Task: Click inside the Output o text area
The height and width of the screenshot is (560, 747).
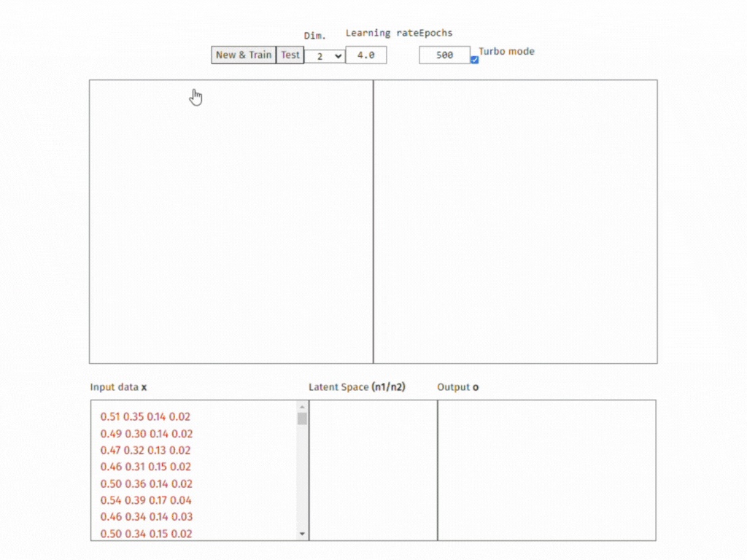Action: click(547, 470)
